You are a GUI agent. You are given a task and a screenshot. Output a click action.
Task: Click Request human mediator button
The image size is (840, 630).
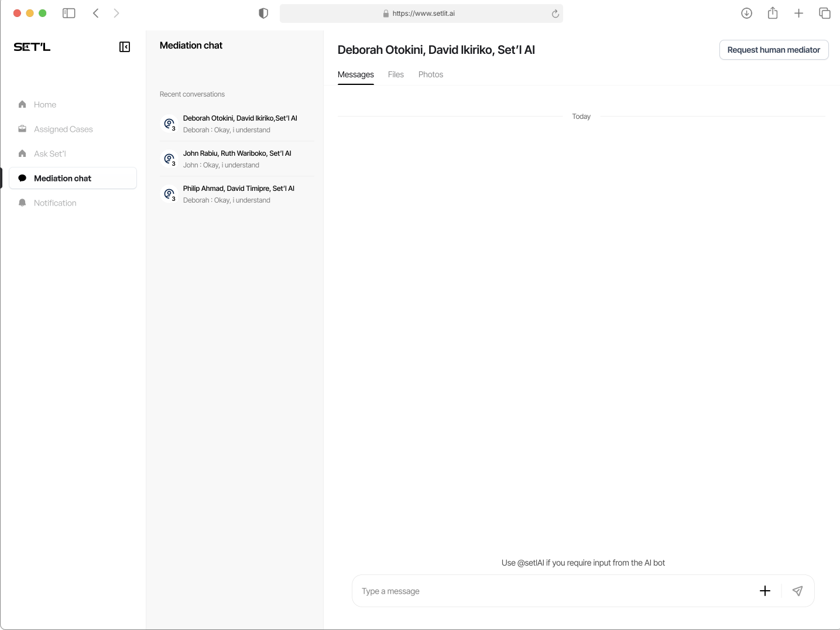click(x=773, y=50)
